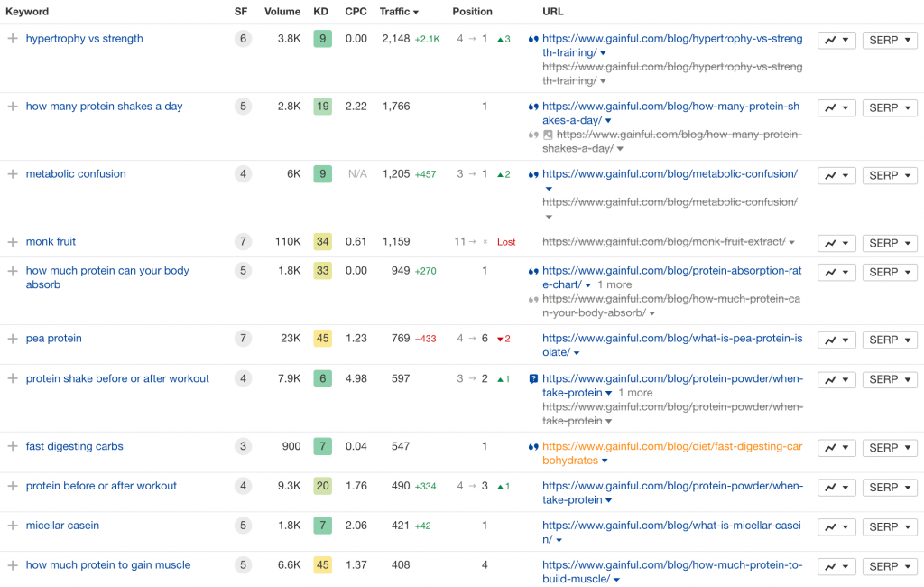Sort by the Position column header
The image size is (924, 587).
click(472, 11)
